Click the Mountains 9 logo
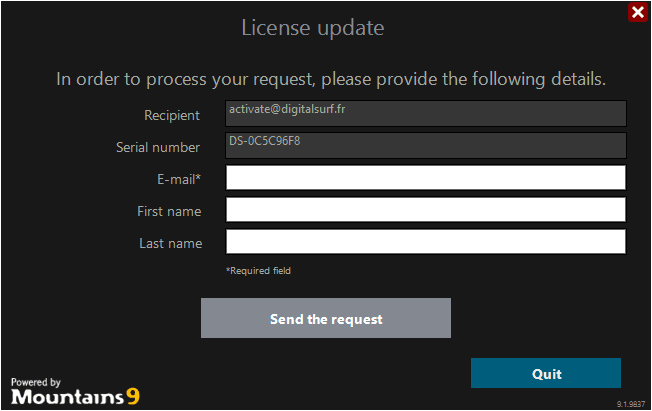Screen dimensions: 652x411 pos(75,396)
